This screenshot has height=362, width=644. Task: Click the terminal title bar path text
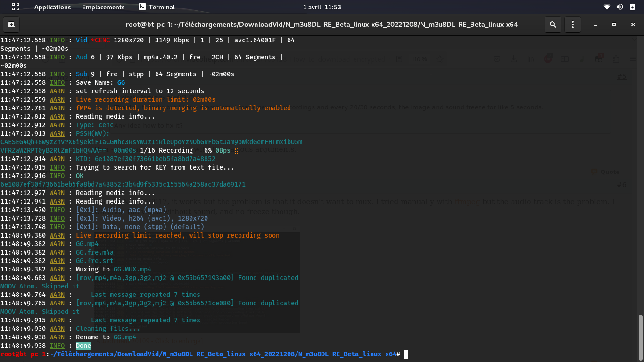(322, 25)
